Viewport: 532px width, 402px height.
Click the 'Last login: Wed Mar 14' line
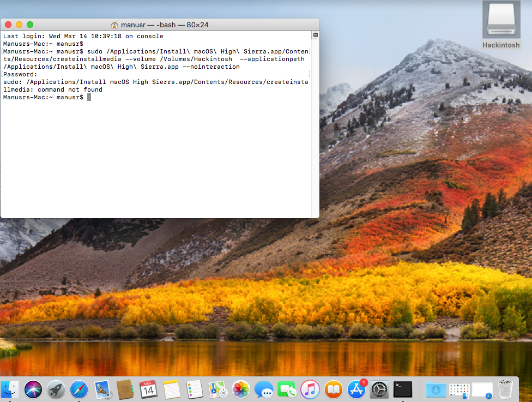point(83,36)
